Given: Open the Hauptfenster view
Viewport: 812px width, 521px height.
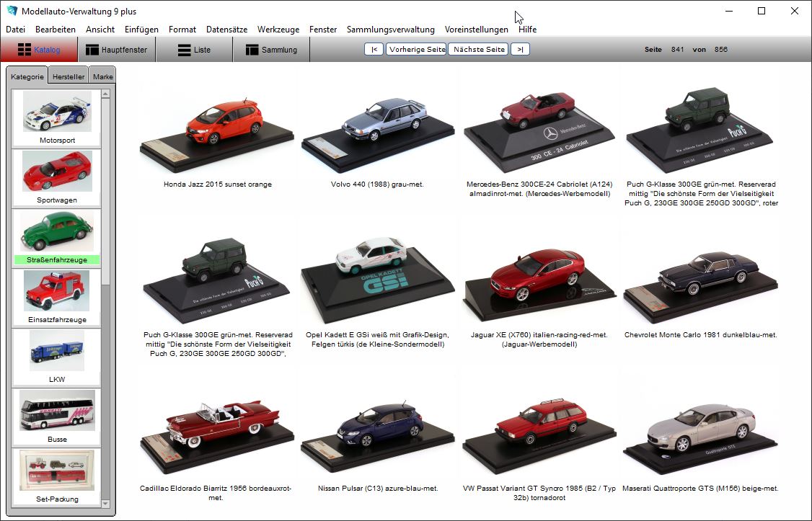Looking at the screenshot, I should [x=116, y=50].
